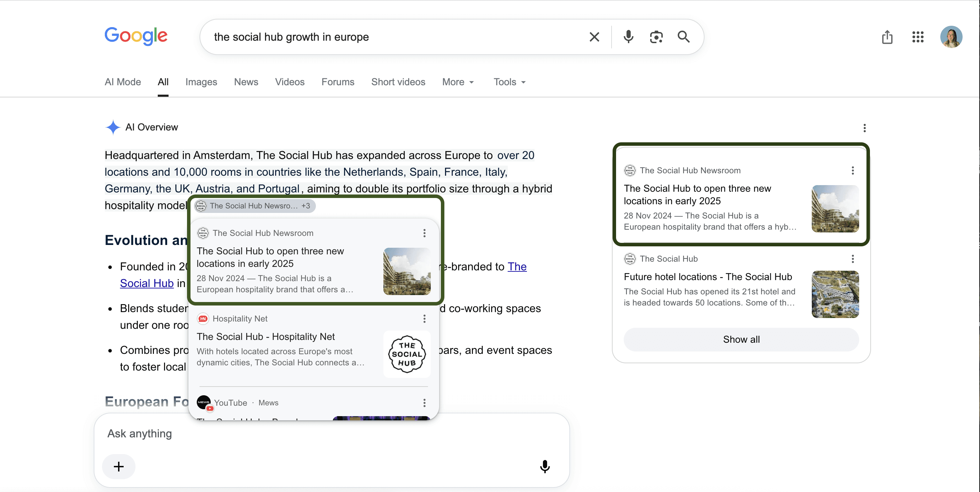980x492 pixels.
Task: Click the 'AI Overview' heading text
Action: [151, 127]
